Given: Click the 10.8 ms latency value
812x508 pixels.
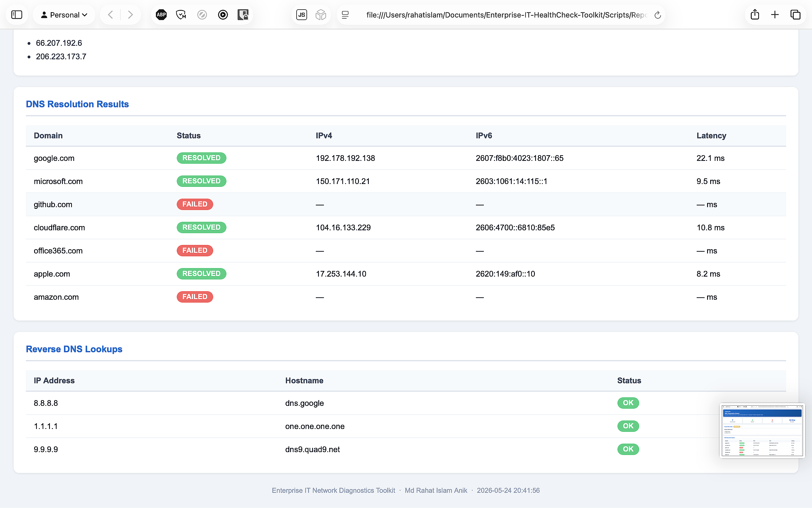Looking at the screenshot, I should 710,228.
